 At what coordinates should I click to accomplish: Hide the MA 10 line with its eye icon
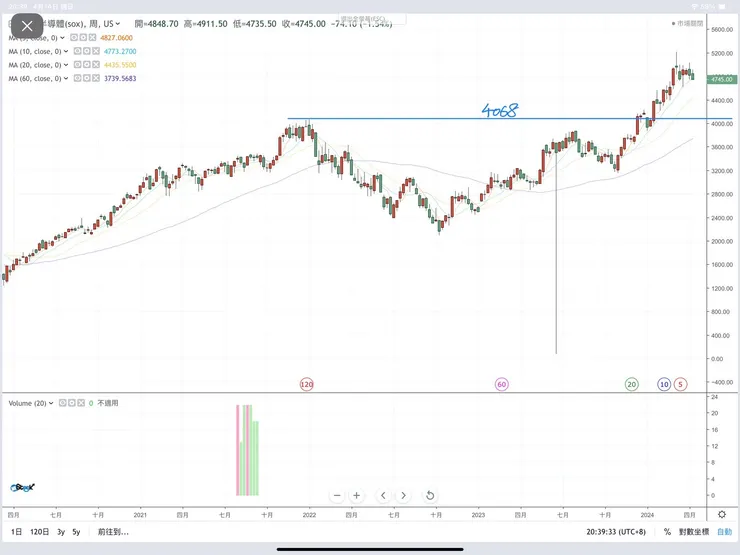pos(77,51)
